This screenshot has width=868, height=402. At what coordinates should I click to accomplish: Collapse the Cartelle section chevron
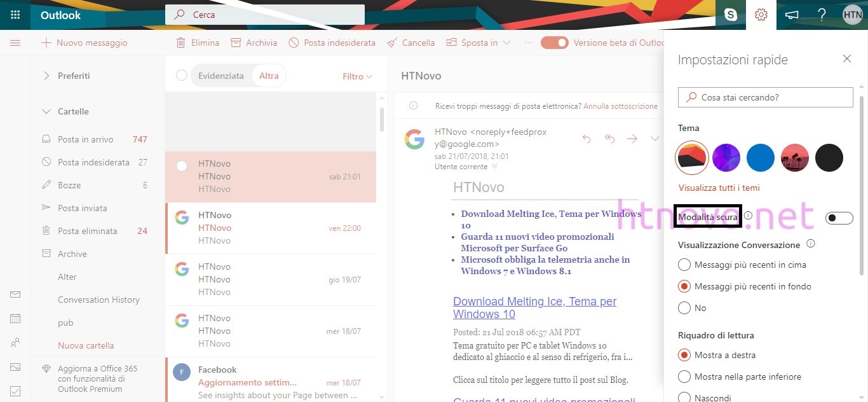click(46, 111)
